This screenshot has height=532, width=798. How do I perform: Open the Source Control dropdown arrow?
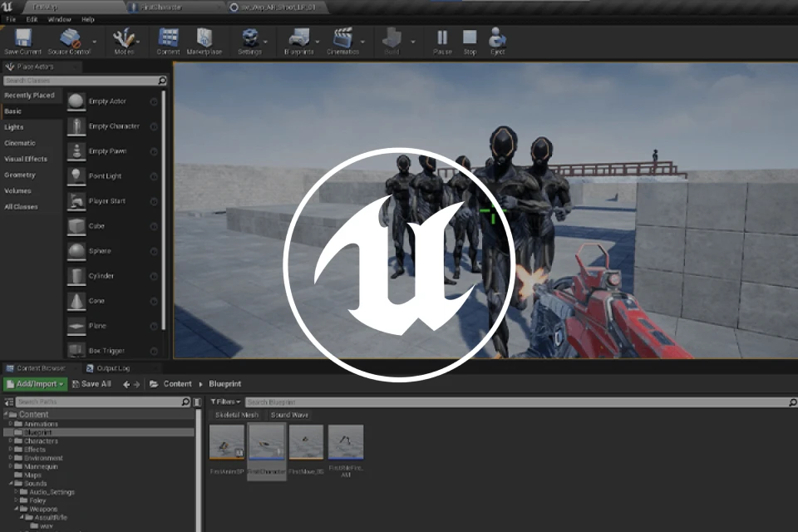(x=94, y=42)
